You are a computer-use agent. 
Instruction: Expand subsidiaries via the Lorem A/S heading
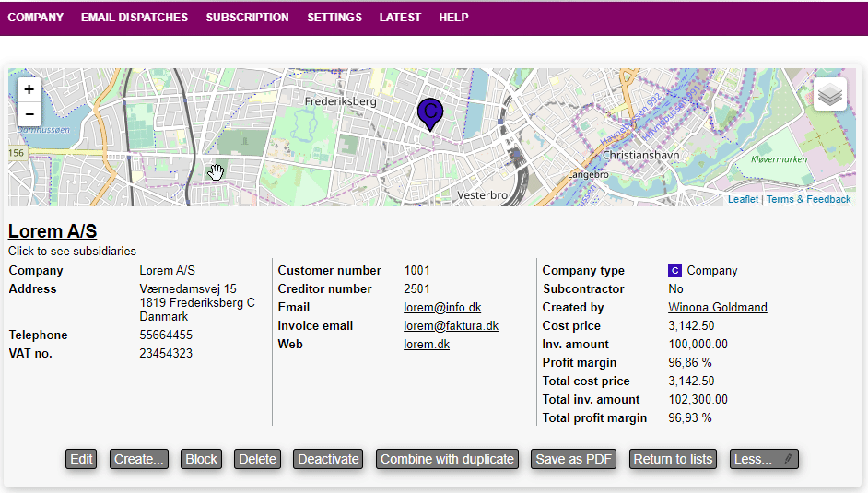pos(53,231)
